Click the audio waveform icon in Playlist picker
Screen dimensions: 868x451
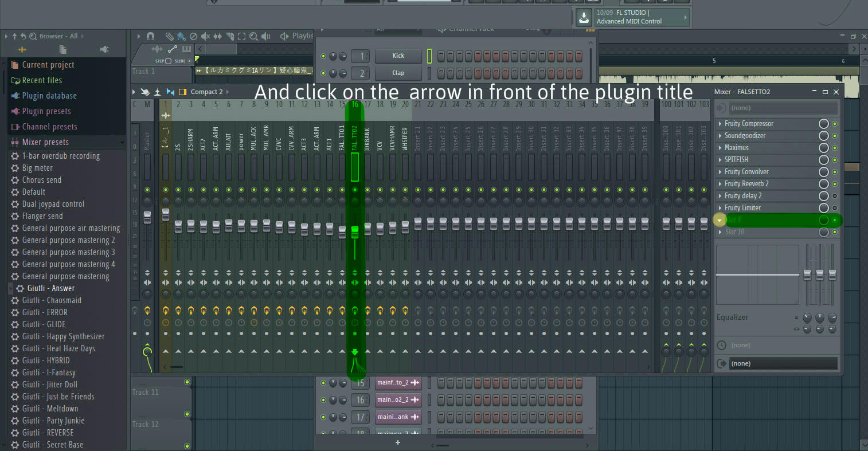coord(157,50)
